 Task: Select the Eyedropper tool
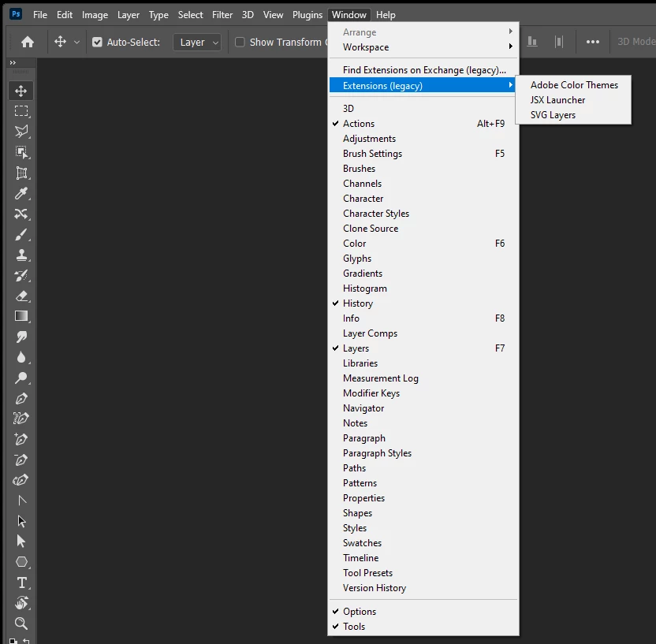(x=21, y=193)
